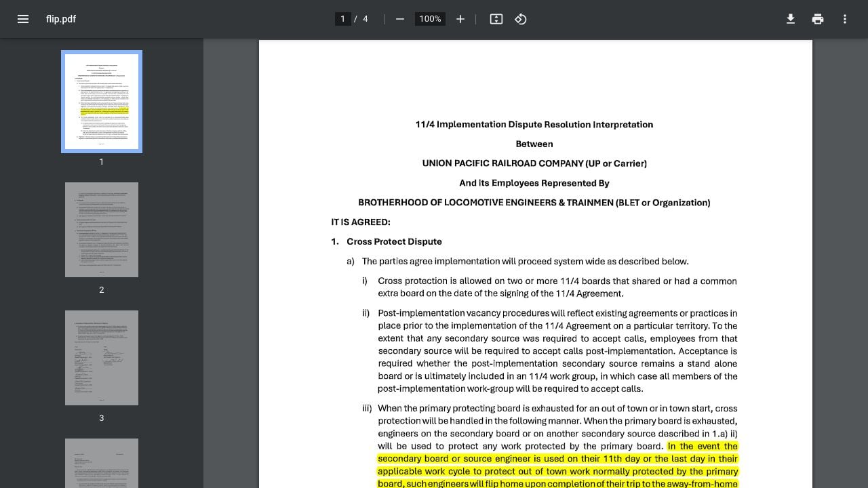Click paragraph starting 'When the primary protecting board'

[x=557, y=447]
